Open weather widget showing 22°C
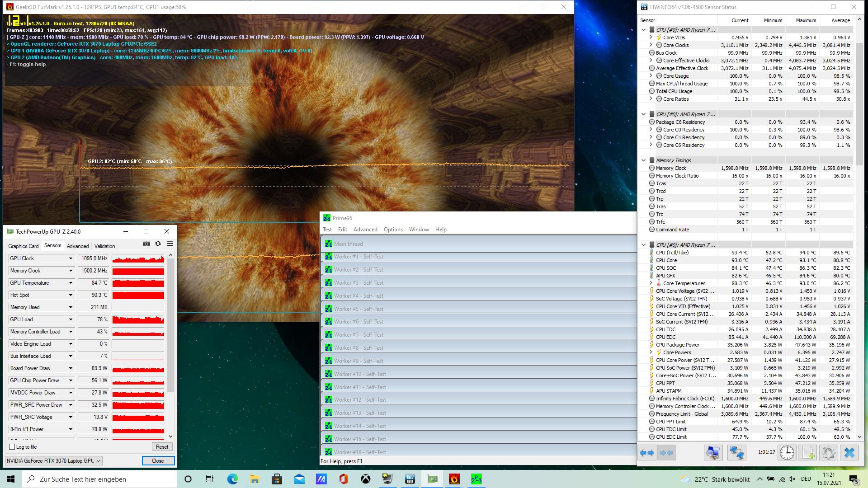 pos(715,479)
